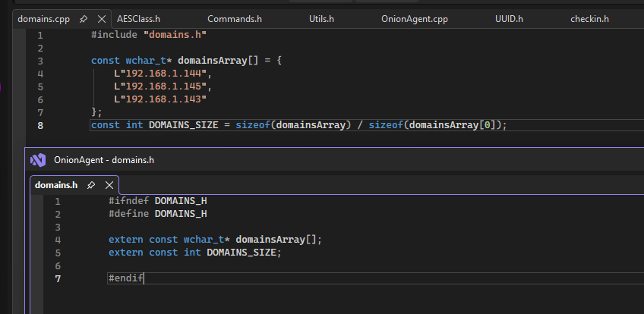
Task: Click the closing brace line in domains.cpp
Action: 96,112
